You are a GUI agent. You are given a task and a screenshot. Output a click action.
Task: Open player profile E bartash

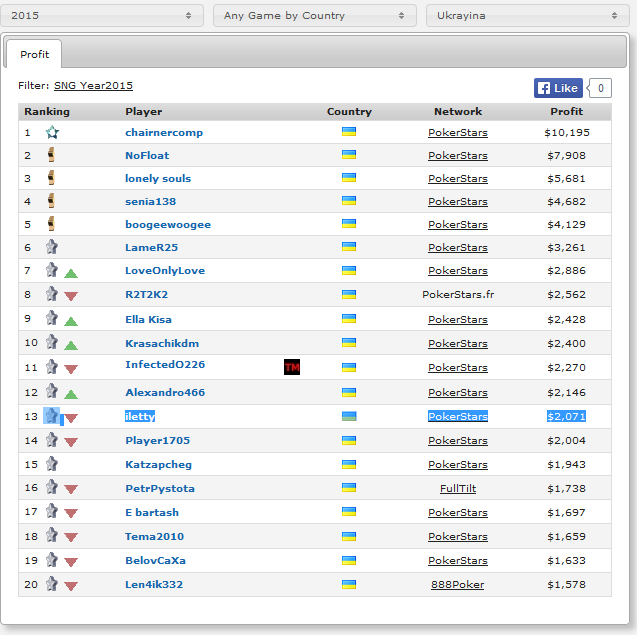click(x=152, y=512)
